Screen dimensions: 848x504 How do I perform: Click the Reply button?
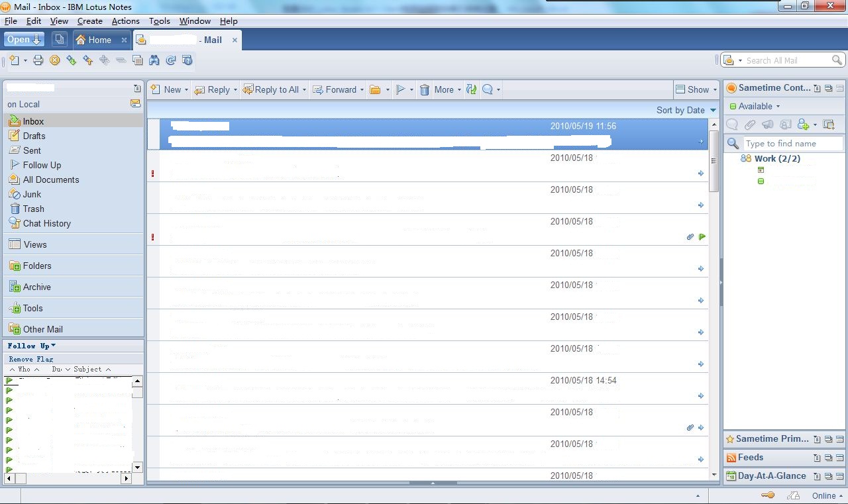click(212, 89)
